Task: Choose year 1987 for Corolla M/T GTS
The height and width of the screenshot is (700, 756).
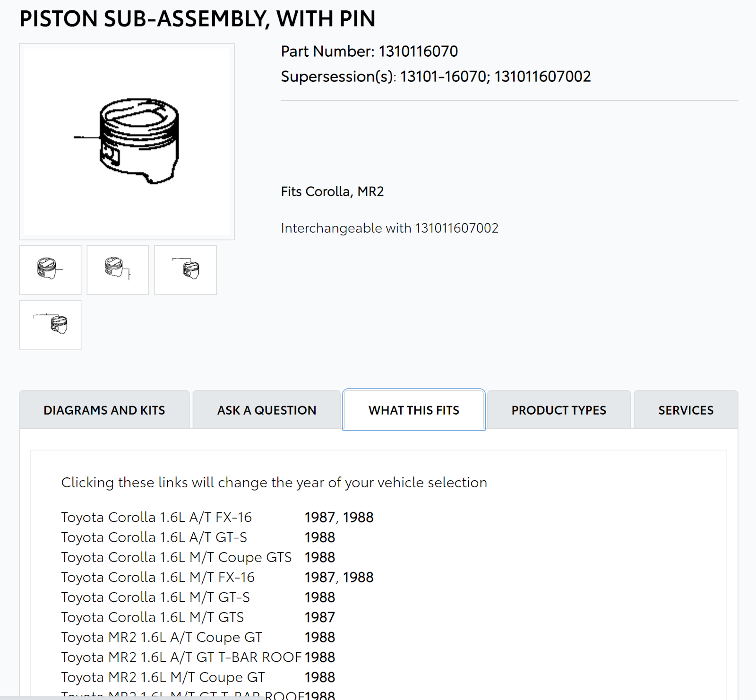Action: [320, 617]
